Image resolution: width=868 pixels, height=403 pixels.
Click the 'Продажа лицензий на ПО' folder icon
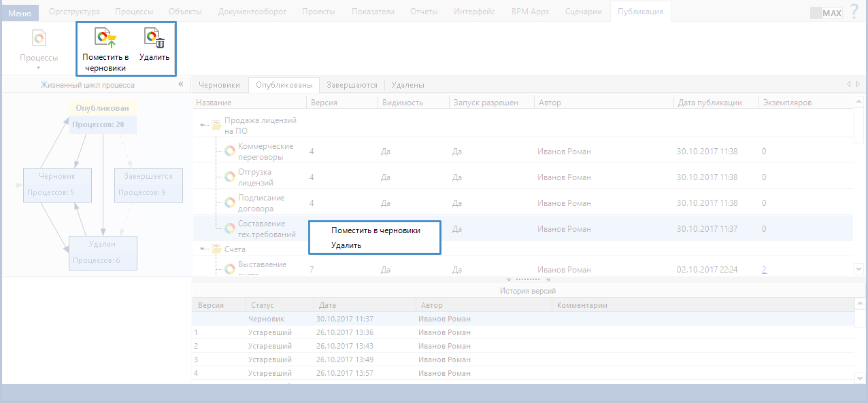point(216,126)
